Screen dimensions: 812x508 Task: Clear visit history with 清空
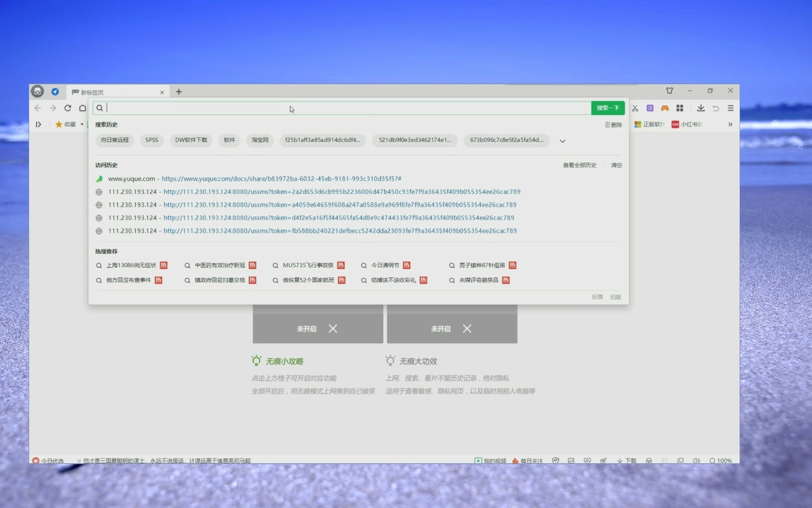(616, 165)
